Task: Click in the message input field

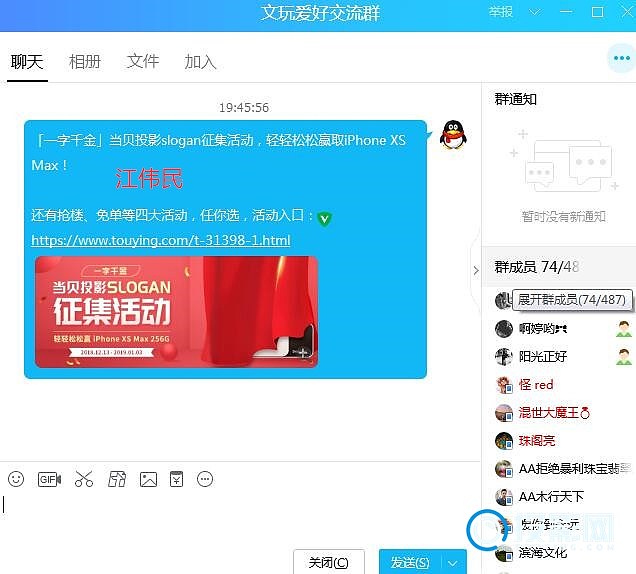Action: [239, 519]
